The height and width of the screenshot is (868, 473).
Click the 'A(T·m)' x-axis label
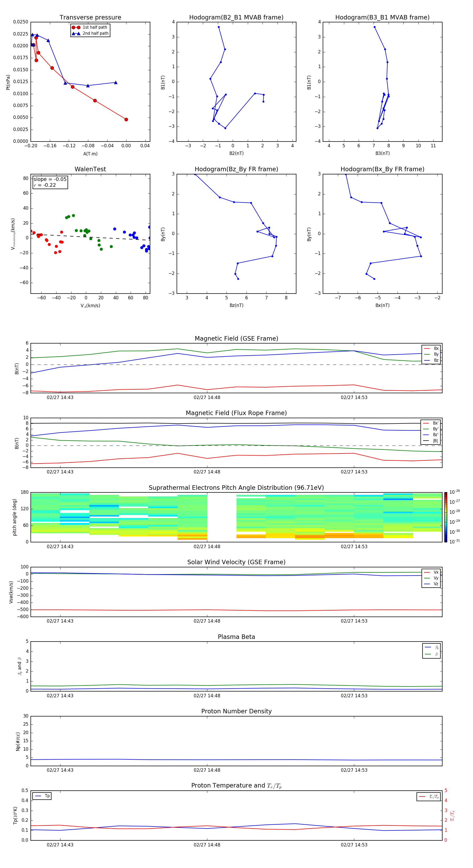pos(90,154)
